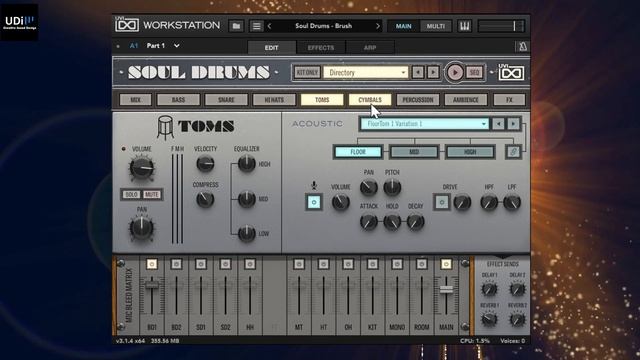Open the list menu icon beside the folder
This screenshot has width=640, height=360.
pyautogui.click(x=256, y=26)
